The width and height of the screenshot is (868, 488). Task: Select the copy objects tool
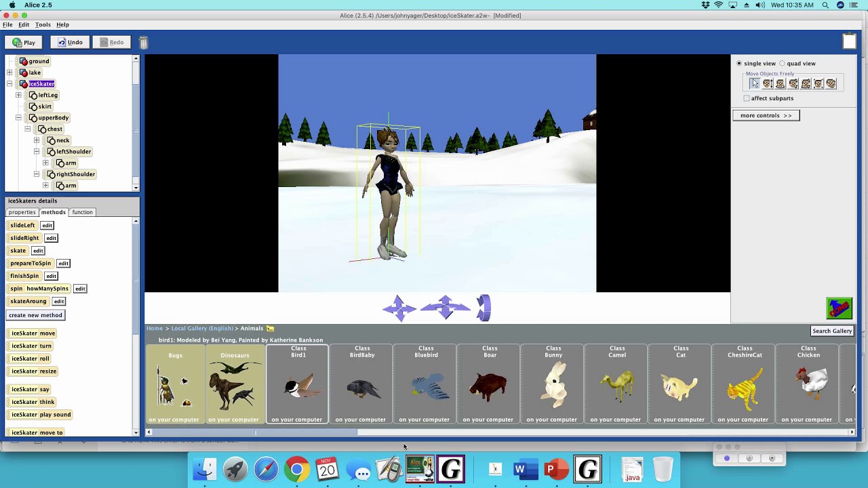831,83
